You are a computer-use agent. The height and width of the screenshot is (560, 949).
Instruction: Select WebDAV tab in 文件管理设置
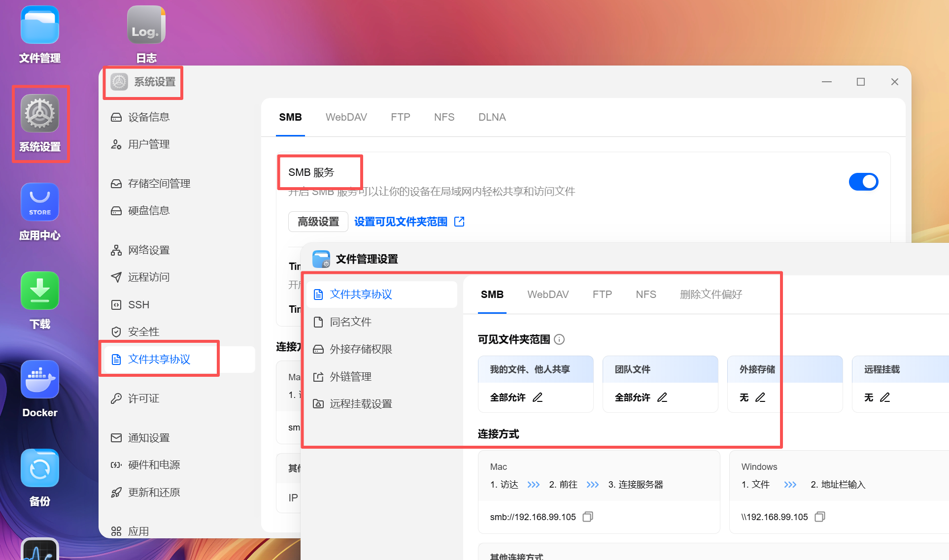pos(548,295)
